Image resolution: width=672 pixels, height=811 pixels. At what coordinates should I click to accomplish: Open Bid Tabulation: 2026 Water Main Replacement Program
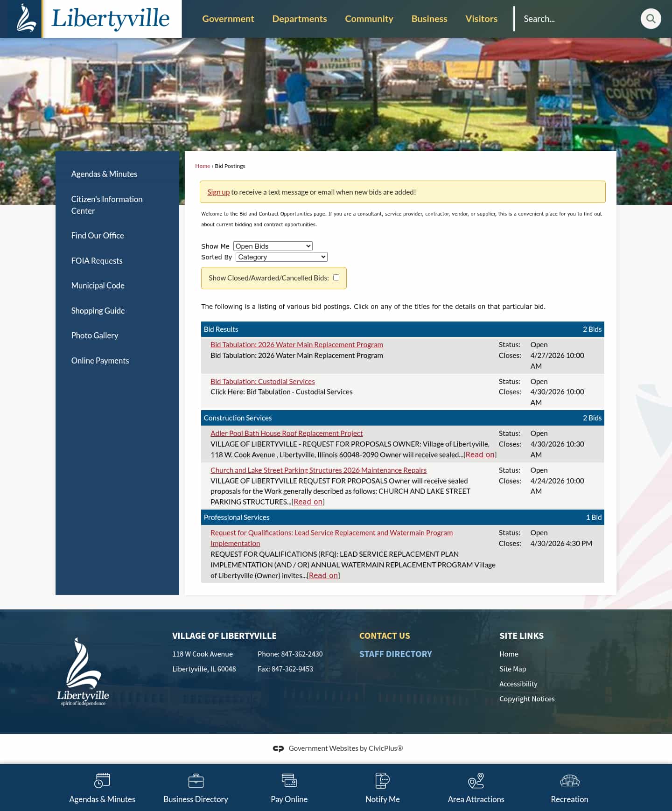tap(297, 344)
